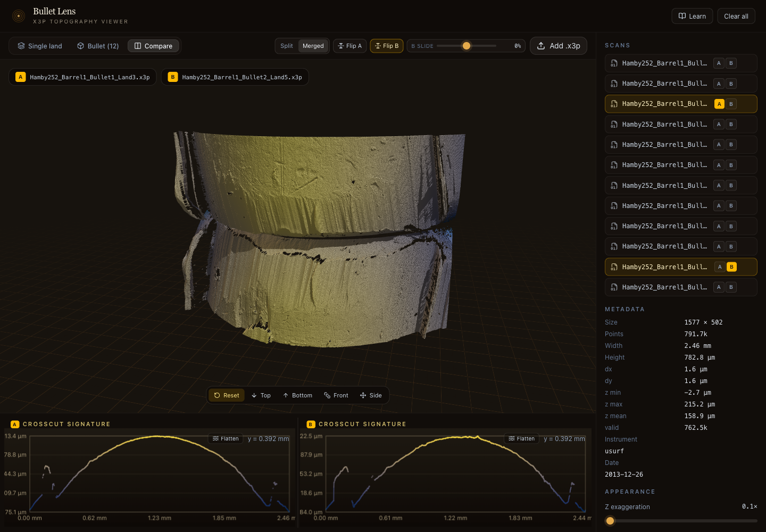766x532 pixels.
Task: Assign slot A on the second scan entry
Action: [719, 84]
